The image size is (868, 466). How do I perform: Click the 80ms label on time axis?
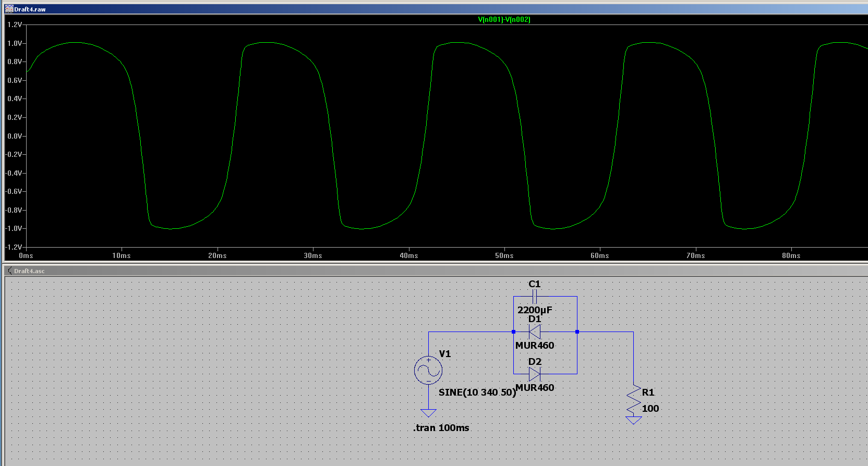[x=791, y=255]
